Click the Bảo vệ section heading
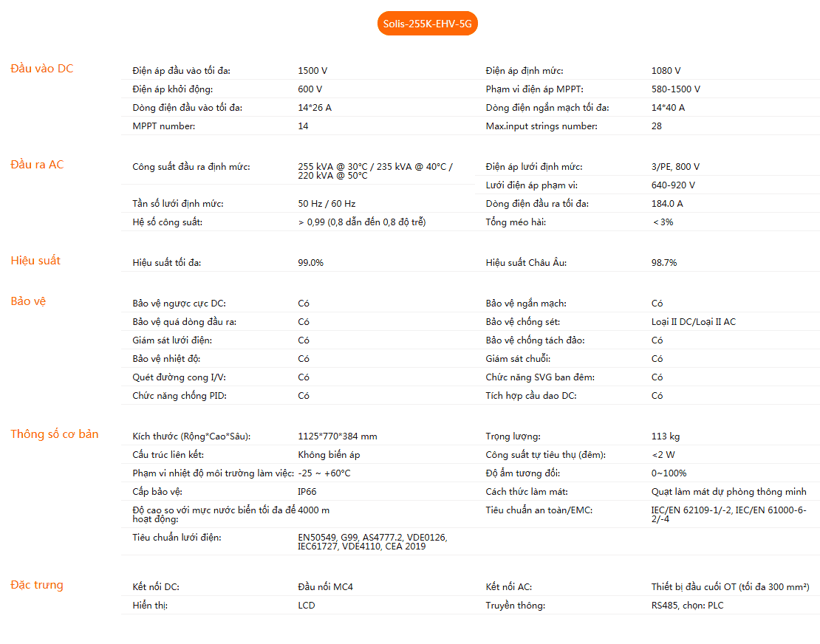The height and width of the screenshot is (644, 820). 28,301
